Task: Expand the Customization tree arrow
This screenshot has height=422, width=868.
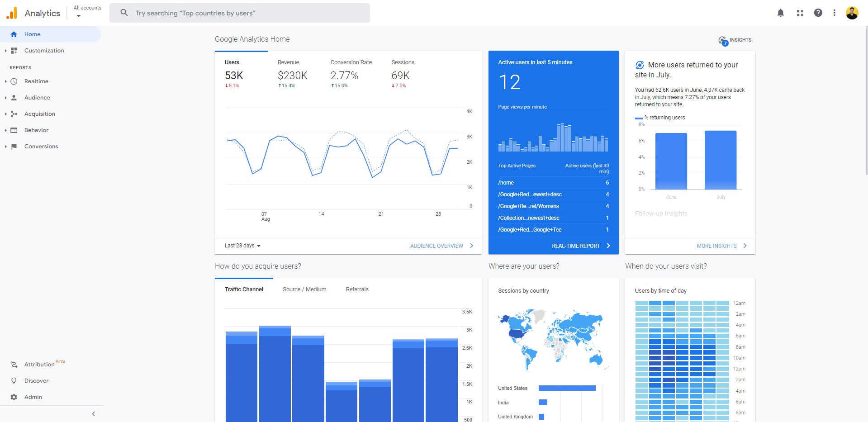Action: pyautogui.click(x=5, y=51)
